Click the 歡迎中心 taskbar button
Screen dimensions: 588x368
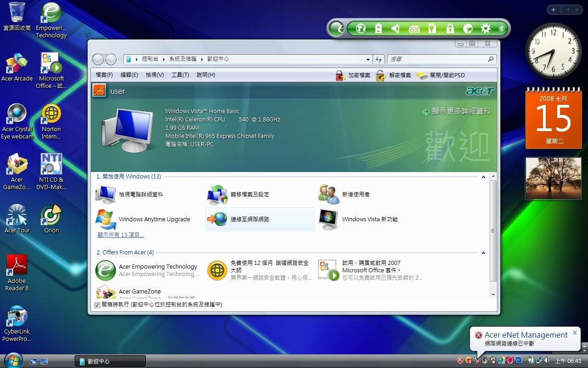(110, 362)
